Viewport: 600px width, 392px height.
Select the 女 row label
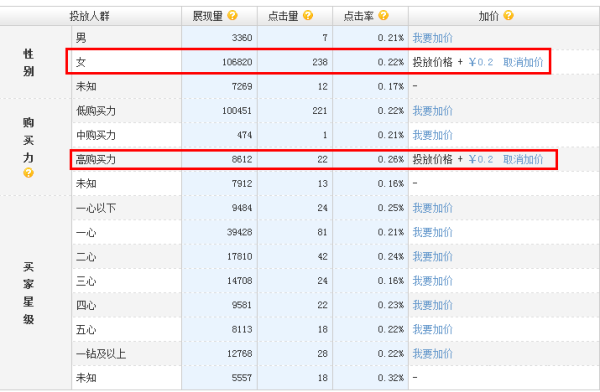(81, 62)
